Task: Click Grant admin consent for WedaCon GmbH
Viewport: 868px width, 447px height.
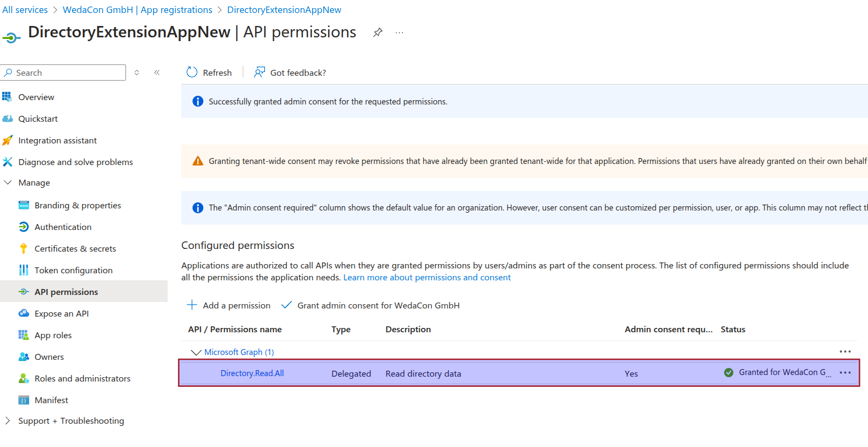Action: (370, 305)
